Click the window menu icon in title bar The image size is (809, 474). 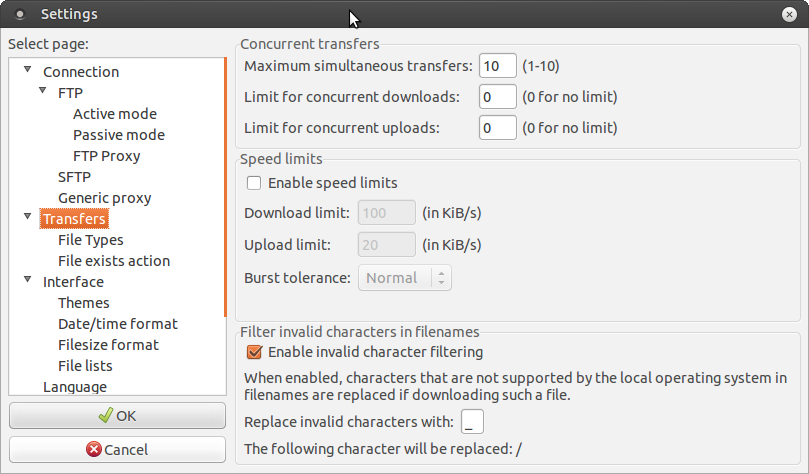[19, 14]
